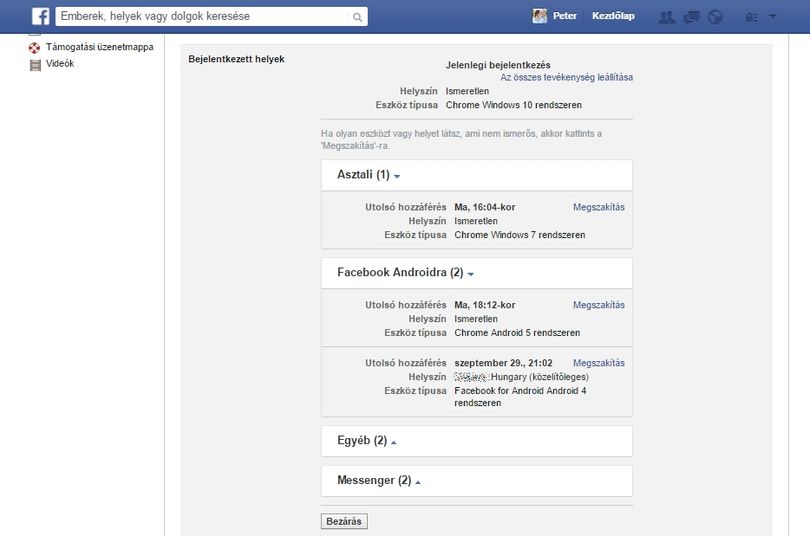The height and width of the screenshot is (536, 810).
Task: Open privacy shortcuts lock icon
Action: tap(752, 17)
